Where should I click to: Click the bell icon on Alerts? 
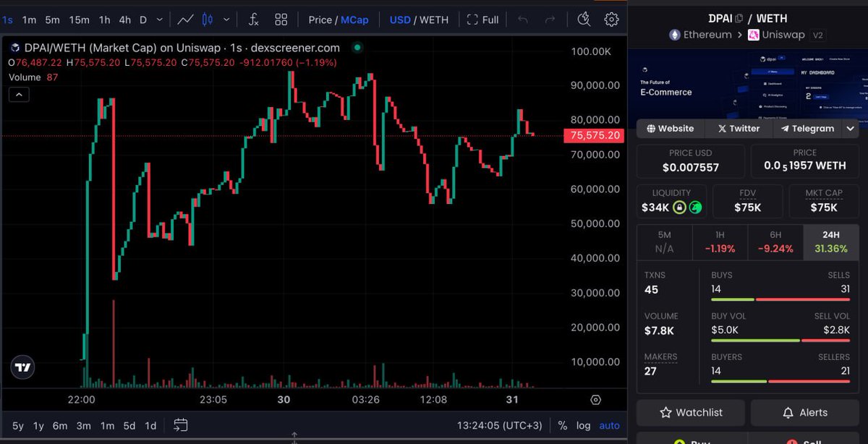[x=788, y=412]
